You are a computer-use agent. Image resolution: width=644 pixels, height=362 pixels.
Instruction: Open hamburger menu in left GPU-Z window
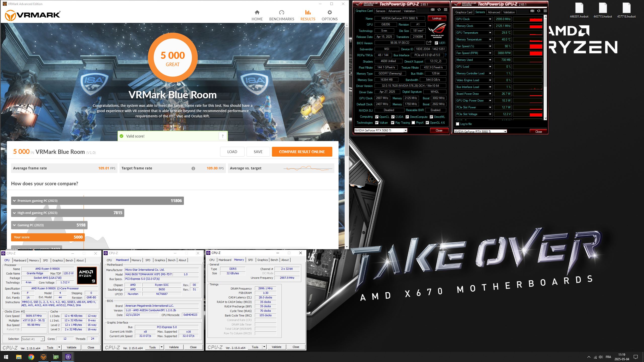pos(446,10)
